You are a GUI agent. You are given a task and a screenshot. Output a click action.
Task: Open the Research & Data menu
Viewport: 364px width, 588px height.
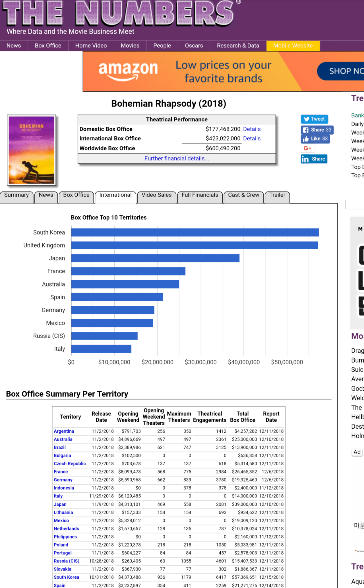click(x=238, y=46)
